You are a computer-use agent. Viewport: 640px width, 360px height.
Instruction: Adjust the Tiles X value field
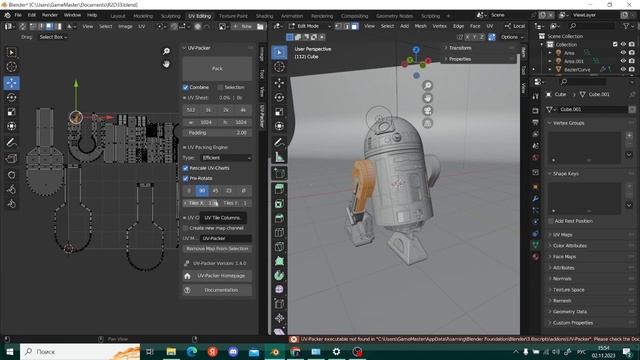pos(200,203)
